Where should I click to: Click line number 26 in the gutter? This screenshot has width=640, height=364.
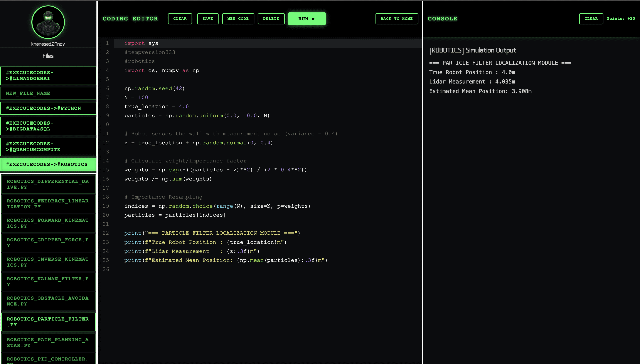click(x=106, y=269)
